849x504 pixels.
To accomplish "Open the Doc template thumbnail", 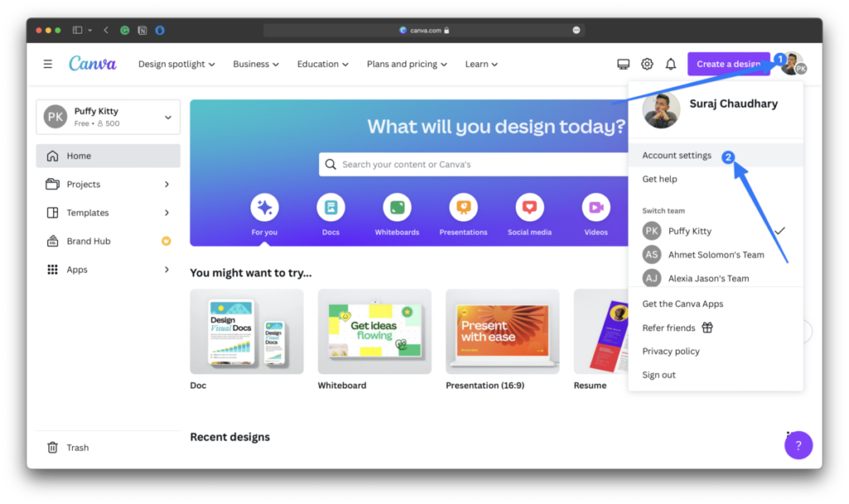I will tap(247, 332).
